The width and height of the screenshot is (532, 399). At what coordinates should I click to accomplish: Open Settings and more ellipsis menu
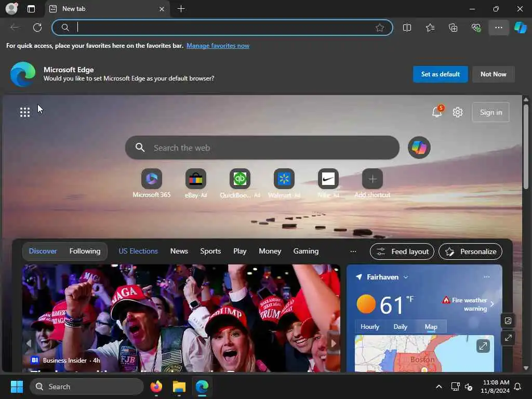[499, 28]
